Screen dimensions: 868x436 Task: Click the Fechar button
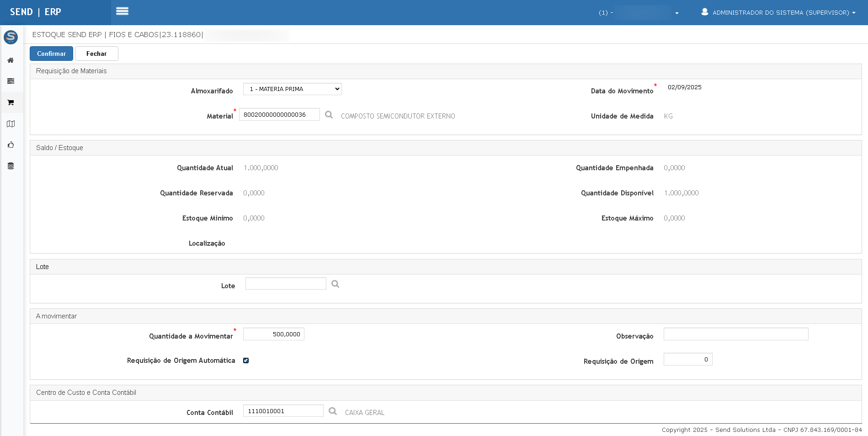point(96,54)
